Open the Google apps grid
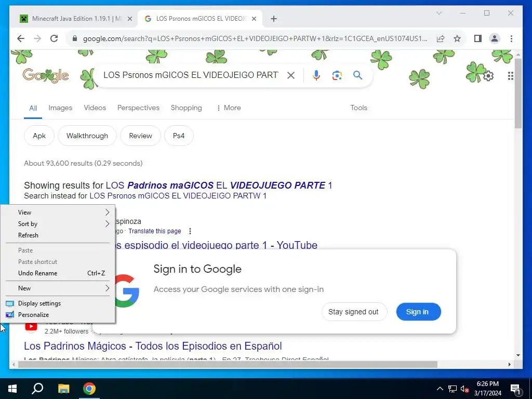The image size is (532, 399). pos(510,76)
